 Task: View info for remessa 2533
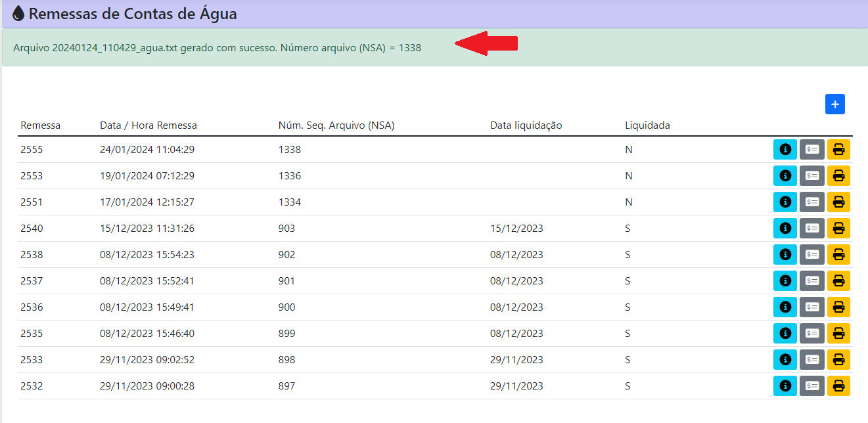pos(785,360)
